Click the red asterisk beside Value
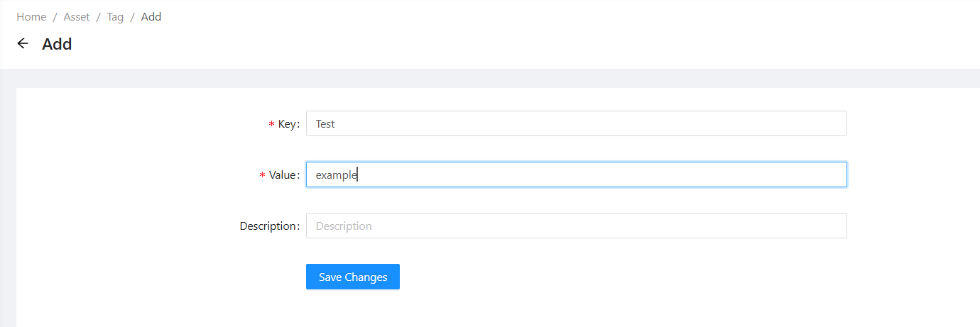 (x=263, y=176)
